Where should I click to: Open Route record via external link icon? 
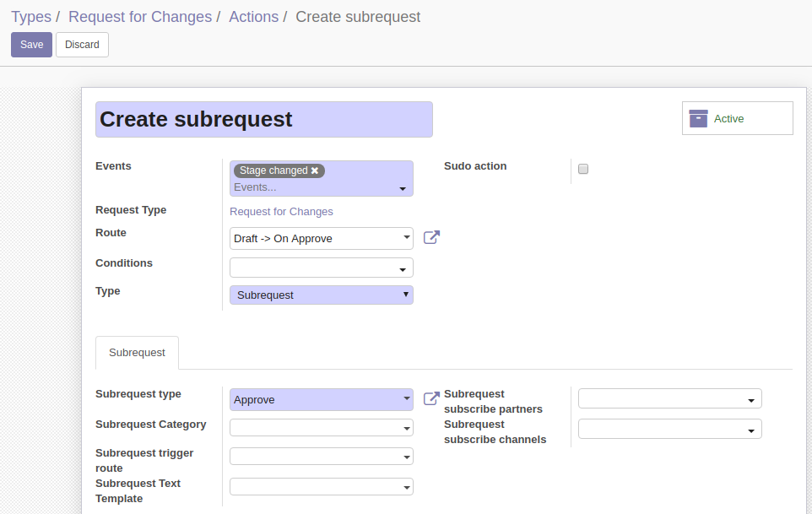click(431, 238)
